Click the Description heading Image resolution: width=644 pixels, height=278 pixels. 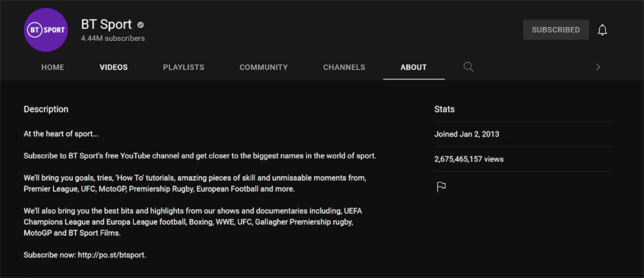click(46, 109)
